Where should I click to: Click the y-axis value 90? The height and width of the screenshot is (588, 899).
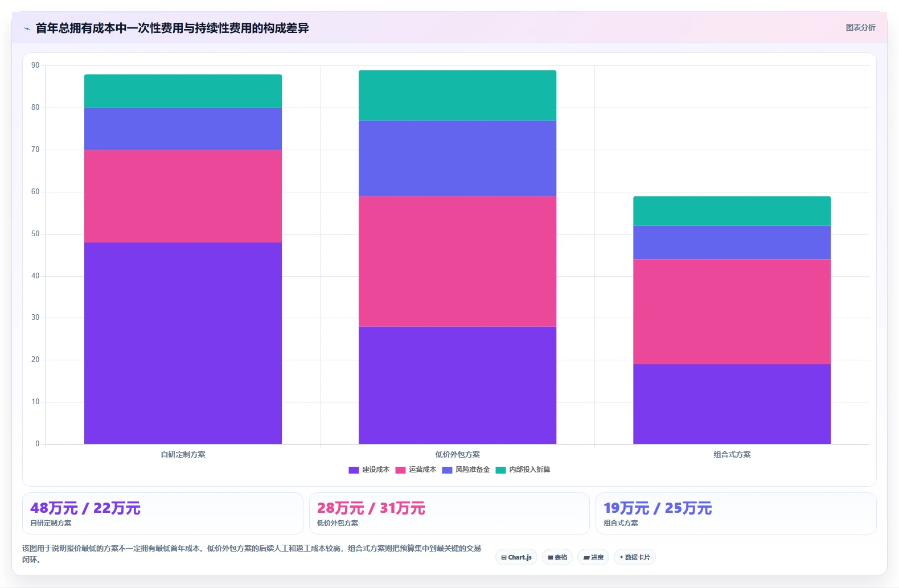pos(35,65)
